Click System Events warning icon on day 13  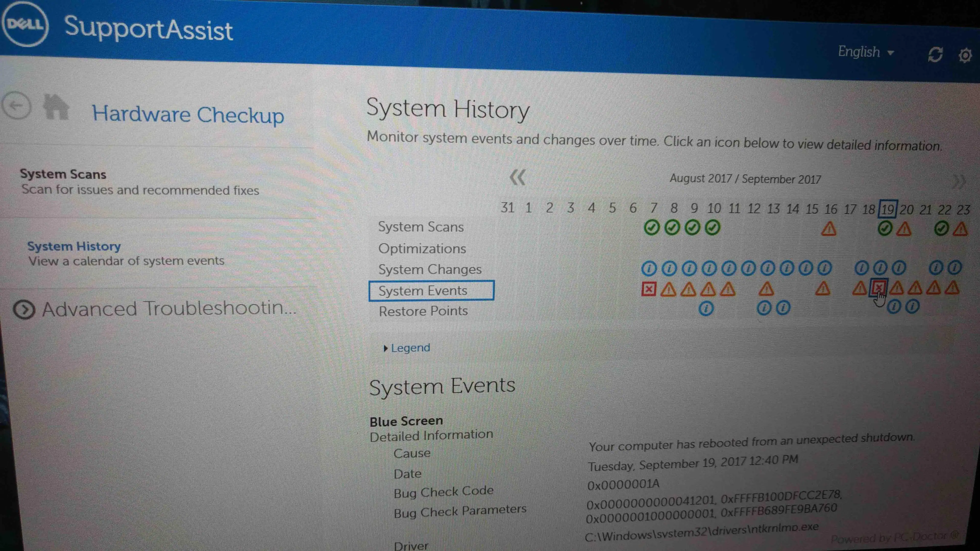point(766,289)
